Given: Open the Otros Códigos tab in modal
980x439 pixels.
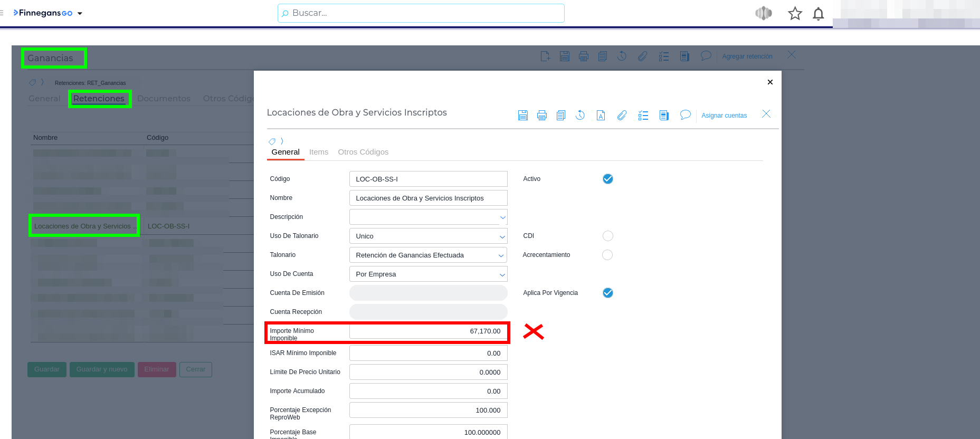Looking at the screenshot, I should coord(363,152).
